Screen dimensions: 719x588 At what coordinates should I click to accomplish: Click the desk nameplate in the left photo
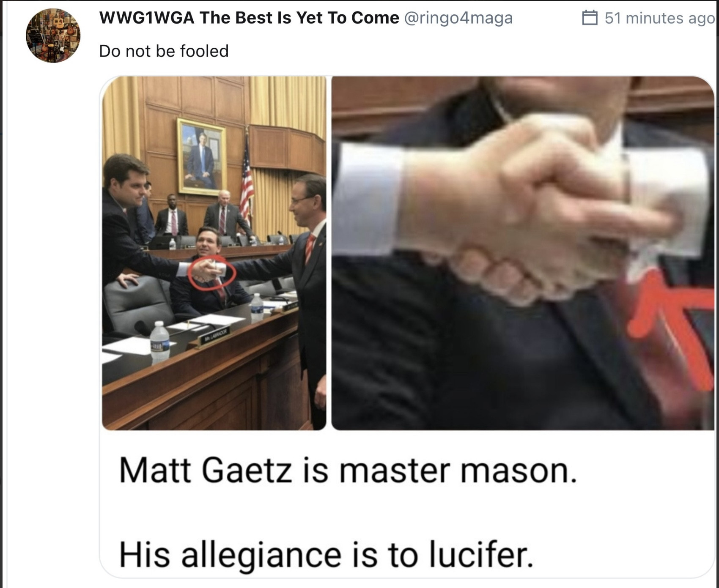click(216, 337)
